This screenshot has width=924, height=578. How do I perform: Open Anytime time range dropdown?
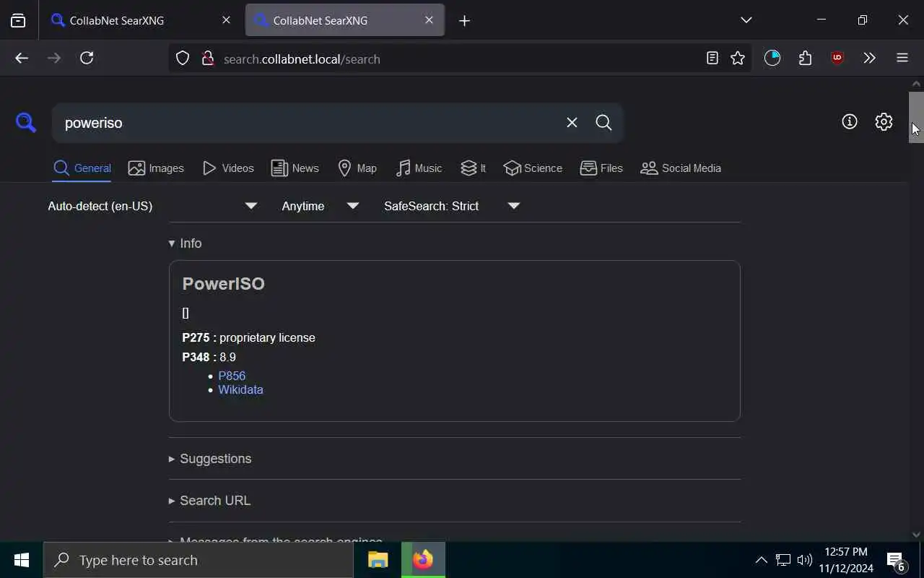pos(320,206)
